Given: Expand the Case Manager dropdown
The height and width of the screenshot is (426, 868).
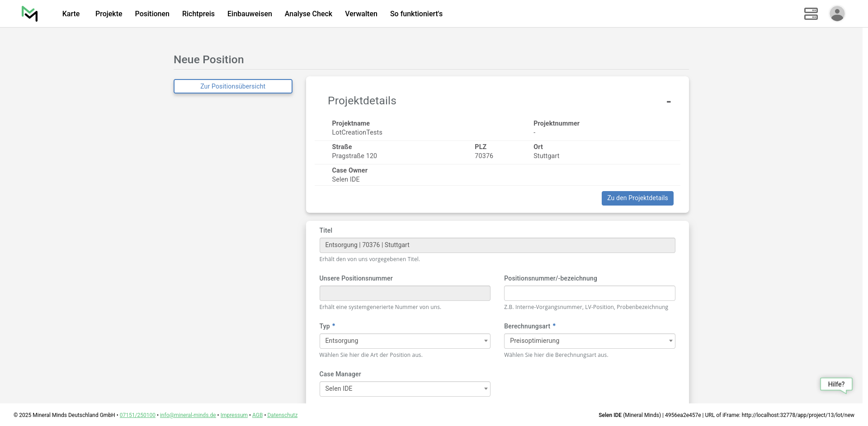Looking at the screenshot, I should click(x=405, y=389).
